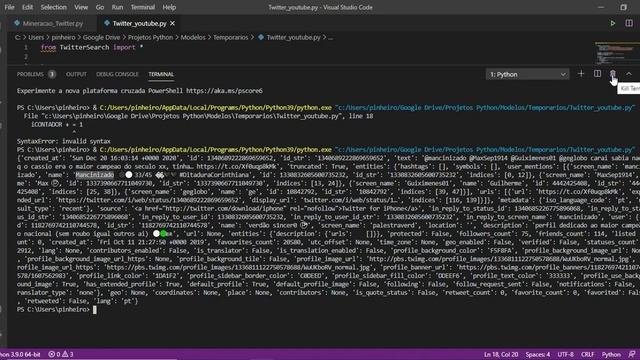
Task: Click the breadcrumb trailing '...' symbol
Action: click(x=330, y=38)
